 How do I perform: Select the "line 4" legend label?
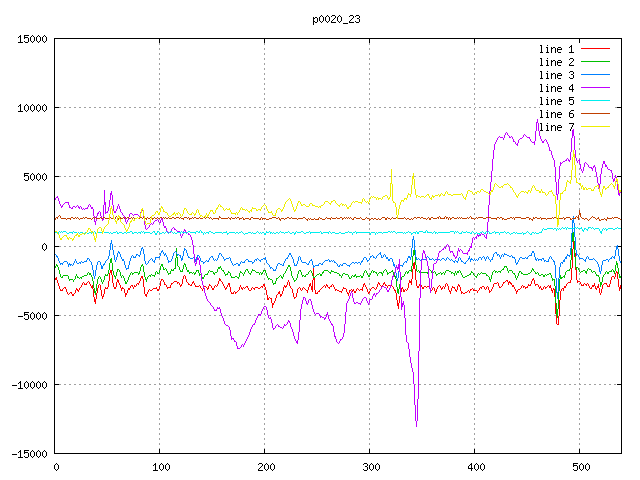tap(556, 88)
